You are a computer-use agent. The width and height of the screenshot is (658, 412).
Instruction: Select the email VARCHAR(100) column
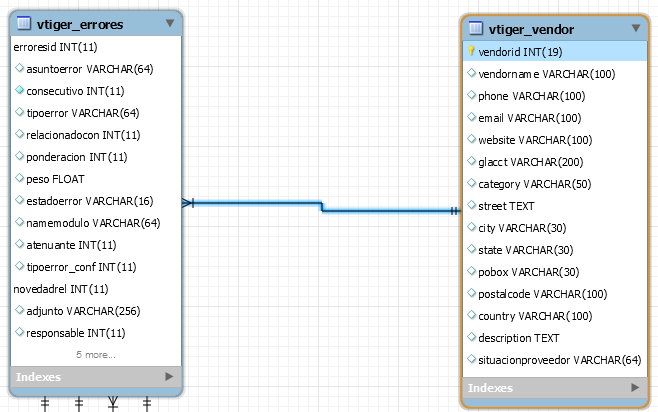pos(555,118)
